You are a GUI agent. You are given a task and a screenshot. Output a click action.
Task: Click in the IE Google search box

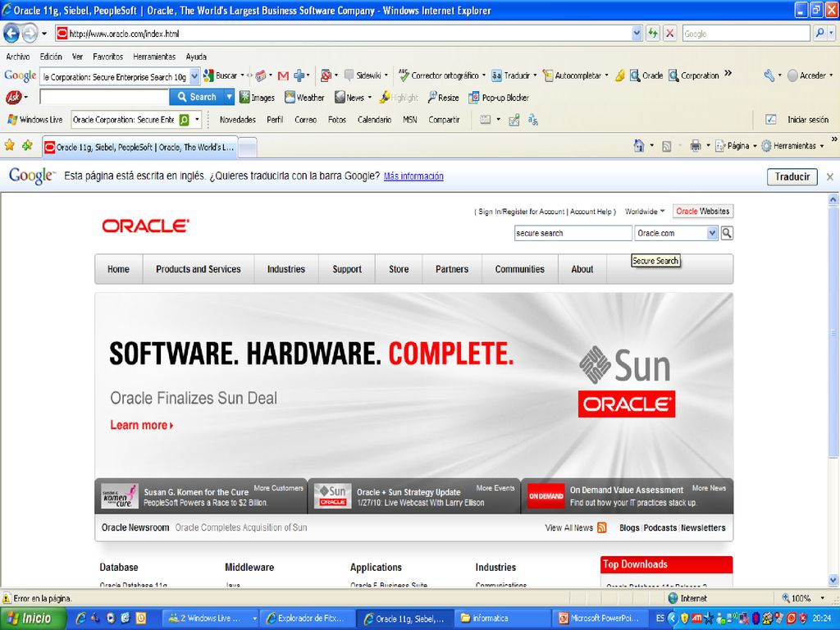(746, 33)
